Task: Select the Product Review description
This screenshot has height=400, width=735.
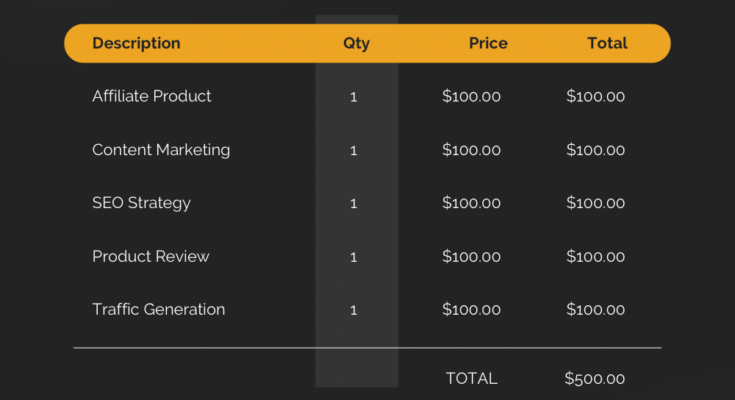Action: point(150,257)
